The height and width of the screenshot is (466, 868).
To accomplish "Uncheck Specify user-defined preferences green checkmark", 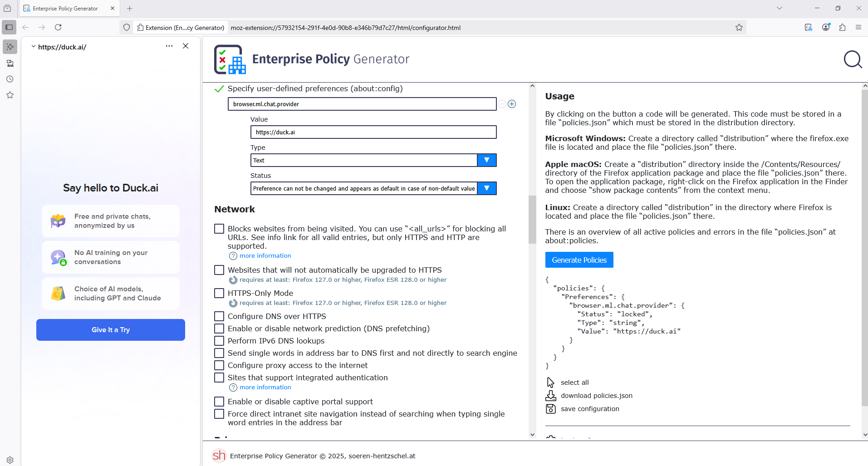I will pyautogui.click(x=219, y=89).
